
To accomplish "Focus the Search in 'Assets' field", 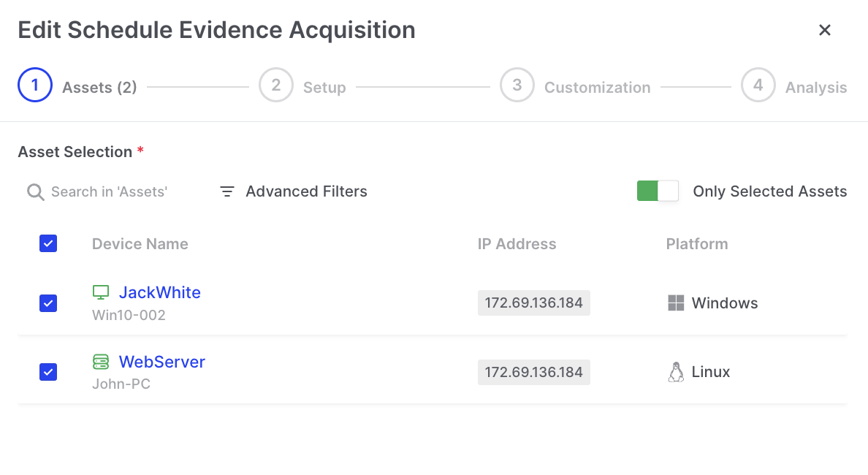I will coord(110,192).
